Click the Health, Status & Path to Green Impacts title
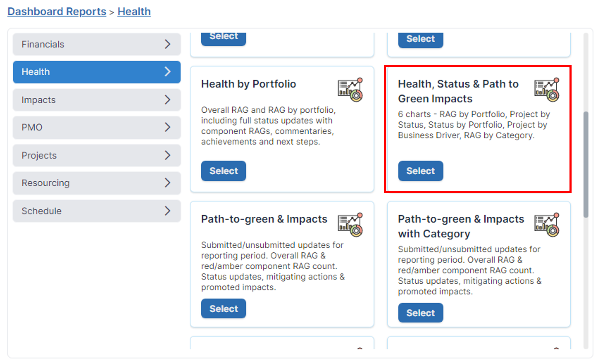Viewport: 599px width, 364px height. [x=458, y=91]
